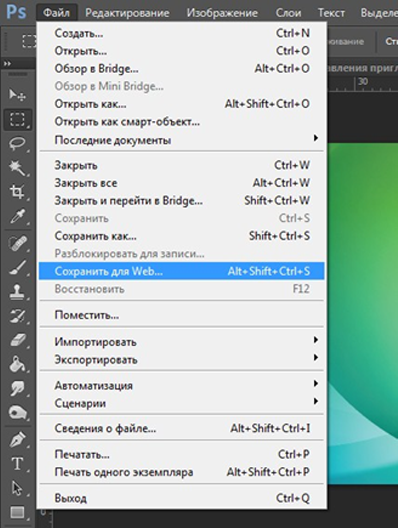The width and height of the screenshot is (398, 528).
Task: Open the Слои menu
Action: [288, 13]
